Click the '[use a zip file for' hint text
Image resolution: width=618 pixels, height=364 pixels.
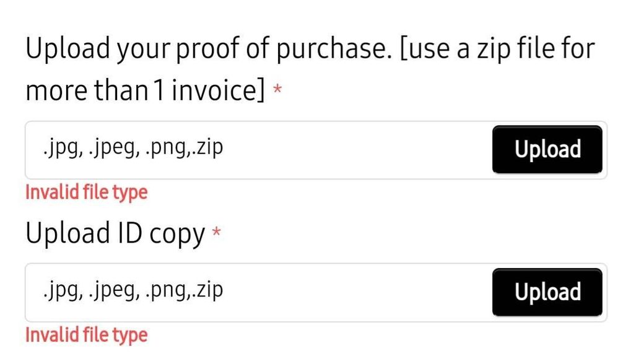click(x=497, y=50)
